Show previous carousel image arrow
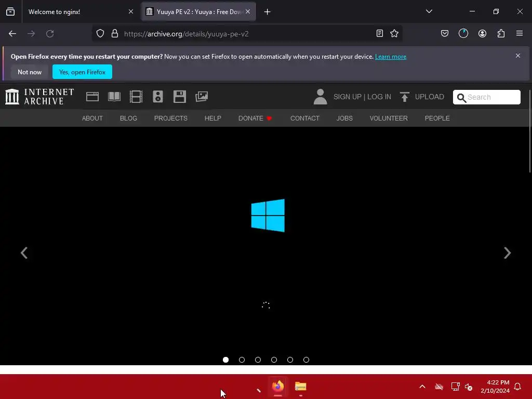The width and height of the screenshot is (532, 399). [24, 253]
